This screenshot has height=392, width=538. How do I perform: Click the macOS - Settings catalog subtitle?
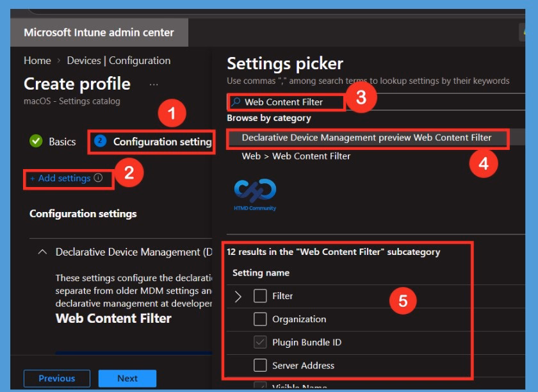[72, 101]
